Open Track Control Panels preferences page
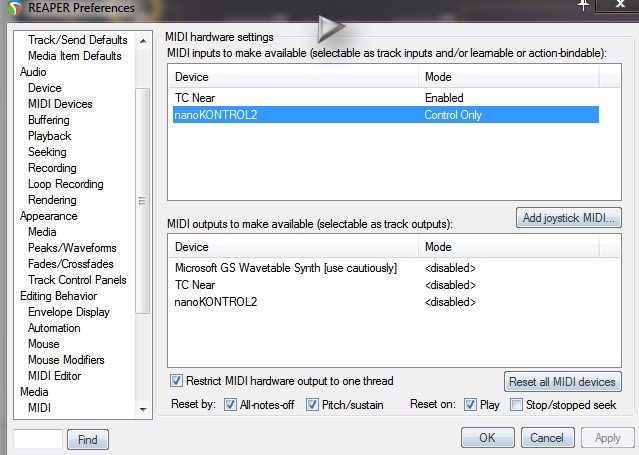This screenshot has height=455, width=639. (x=77, y=280)
